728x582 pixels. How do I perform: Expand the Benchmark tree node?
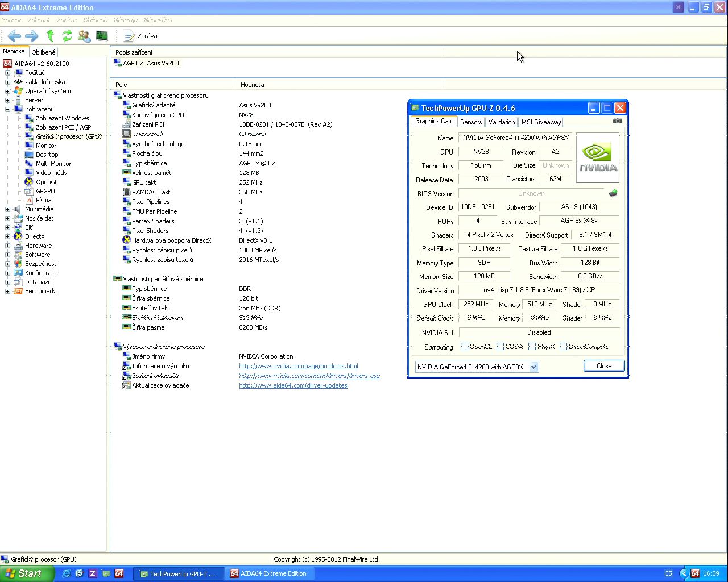tap(7, 291)
